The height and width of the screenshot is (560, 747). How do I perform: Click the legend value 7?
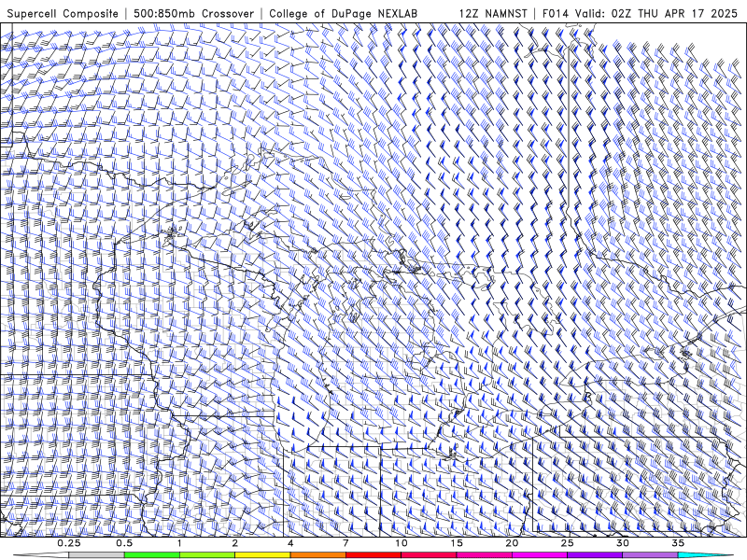coord(345,543)
